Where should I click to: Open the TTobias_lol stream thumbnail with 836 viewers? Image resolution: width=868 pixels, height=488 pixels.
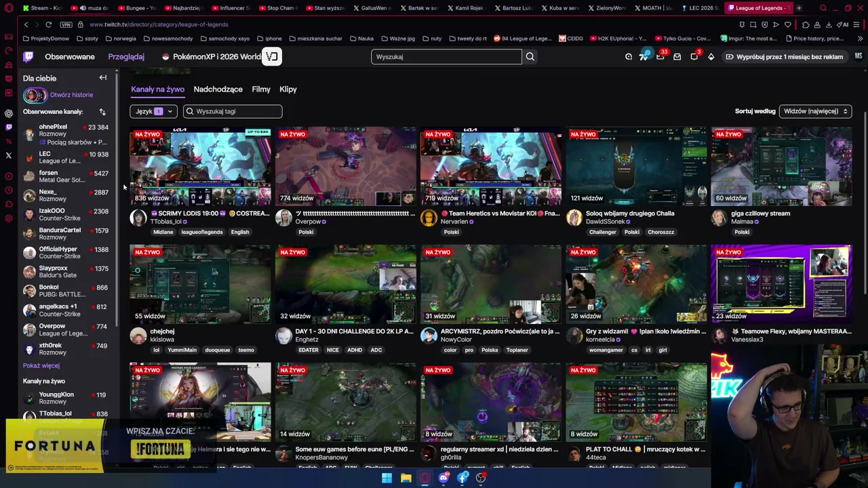pyautogui.click(x=200, y=166)
